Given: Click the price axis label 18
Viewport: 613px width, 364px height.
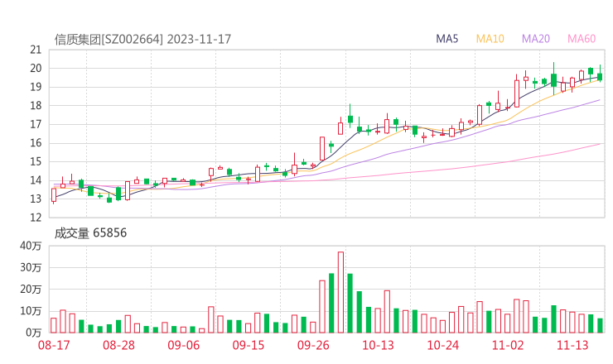Looking at the screenshot, I should point(36,105).
